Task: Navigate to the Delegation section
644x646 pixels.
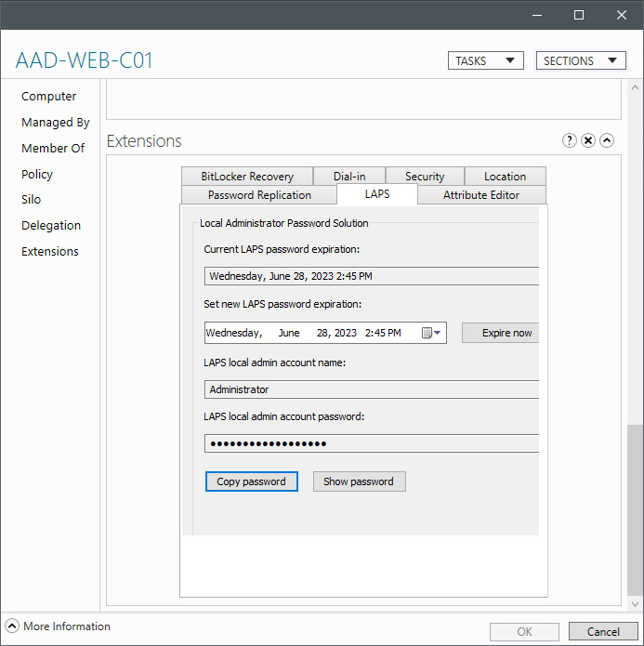Action: click(51, 225)
